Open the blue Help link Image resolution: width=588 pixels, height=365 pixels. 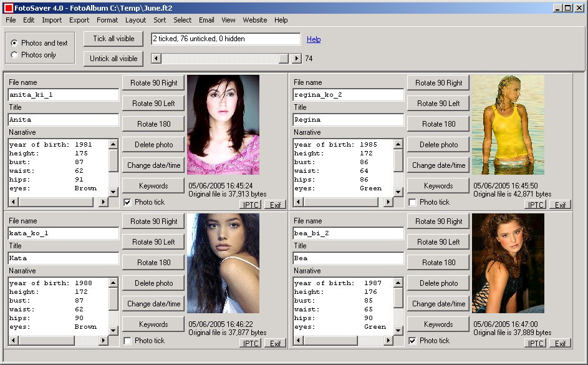tap(314, 39)
